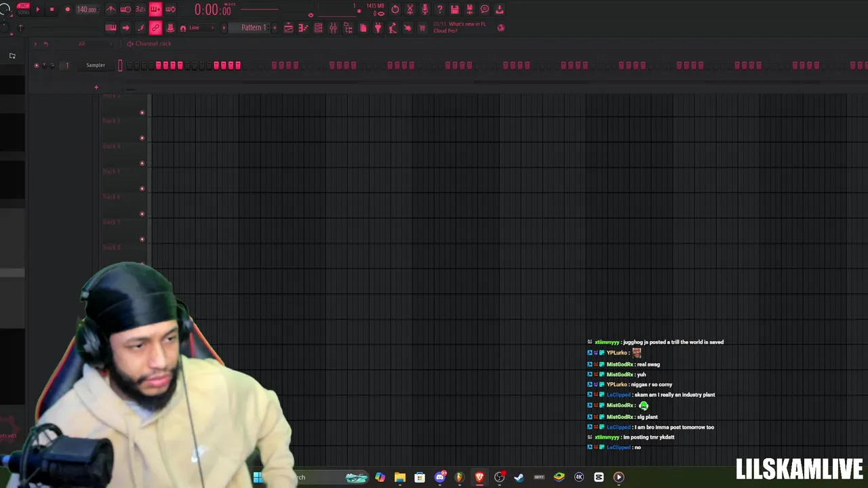The width and height of the screenshot is (868, 488).
Task: Click the 0:00:00 time display
Action: (213, 10)
